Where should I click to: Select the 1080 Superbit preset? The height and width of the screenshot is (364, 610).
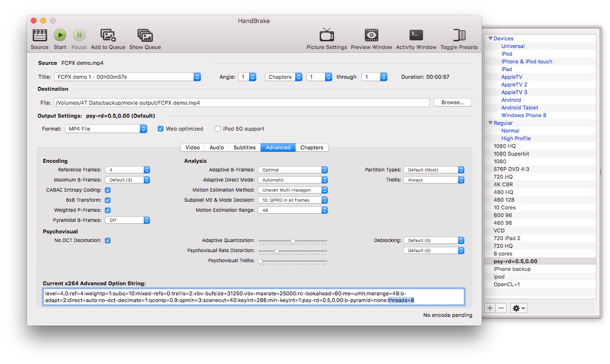click(x=511, y=154)
